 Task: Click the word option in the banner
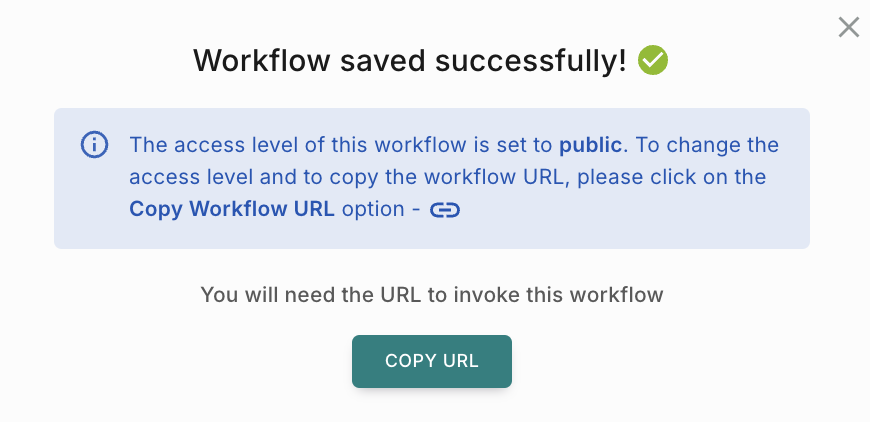(x=373, y=209)
